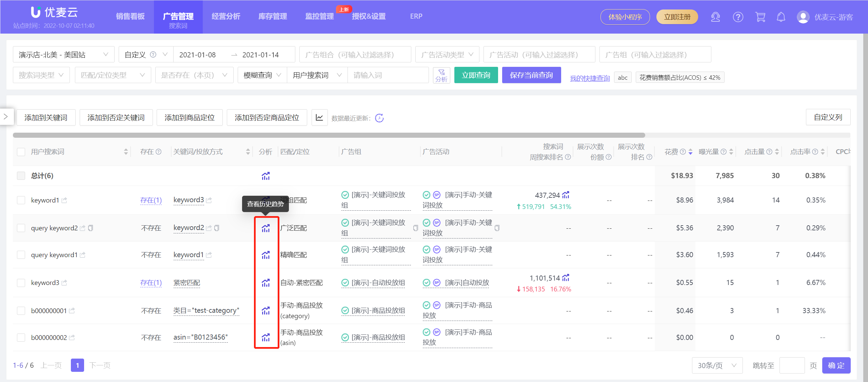
Task: Open the shopping cart icon
Action: coord(760,17)
